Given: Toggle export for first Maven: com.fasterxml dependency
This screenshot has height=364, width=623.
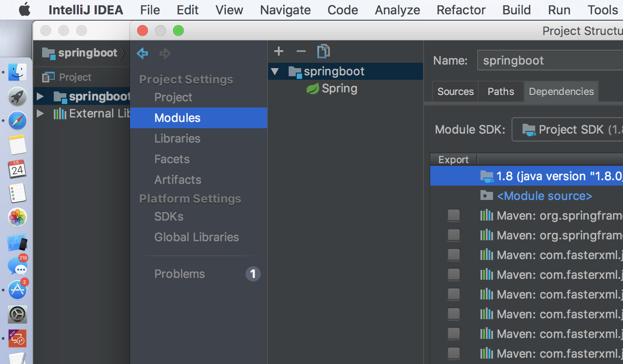Looking at the screenshot, I should [x=454, y=255].
